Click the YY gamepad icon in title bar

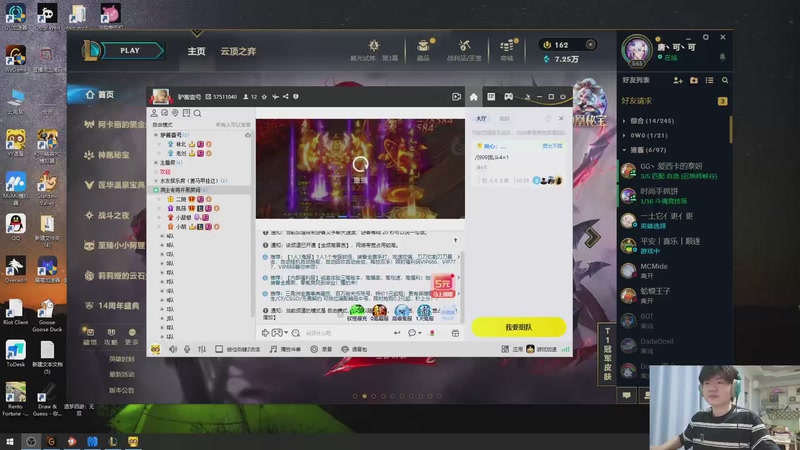pyautogui.click(x=509, y=96)
